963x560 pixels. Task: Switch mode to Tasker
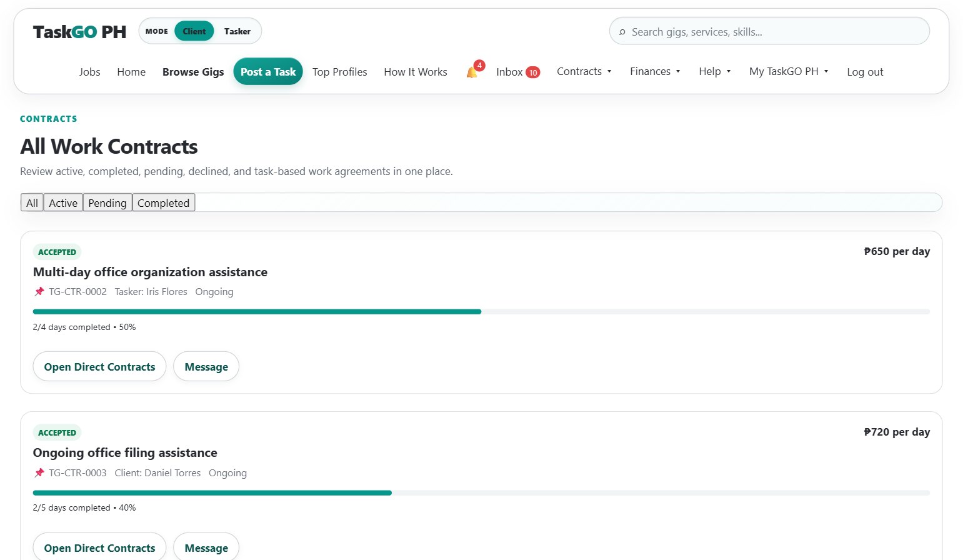click(237, 31)
